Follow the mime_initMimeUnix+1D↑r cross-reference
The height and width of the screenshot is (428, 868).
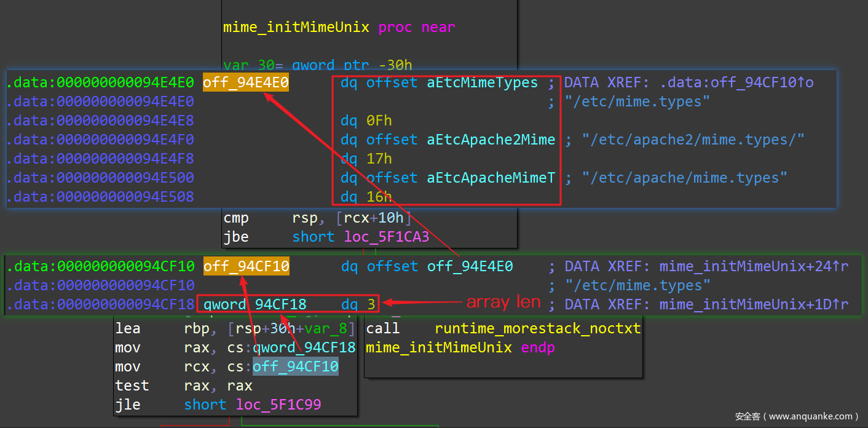tap(754, 304)
